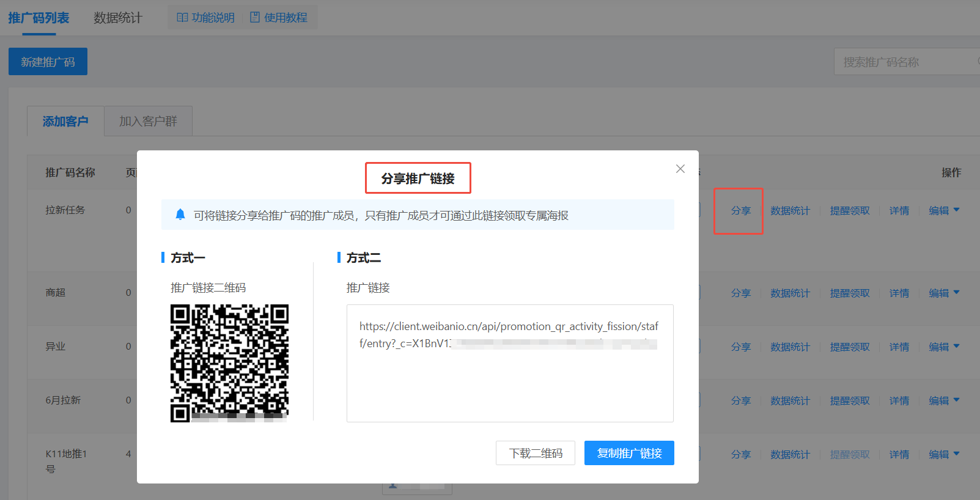
Task: Click the 操作 column header
Action: click(951, 172)
